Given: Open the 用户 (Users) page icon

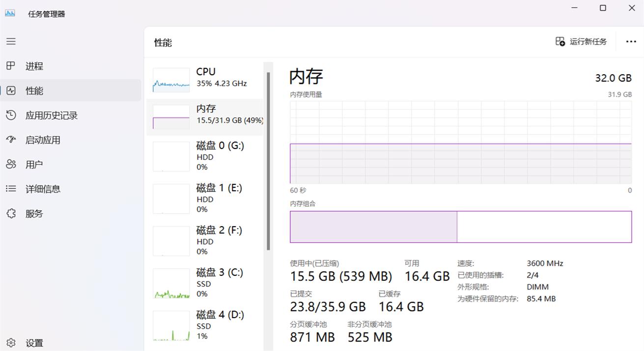Looking at the screenshot, I should 11,164.
